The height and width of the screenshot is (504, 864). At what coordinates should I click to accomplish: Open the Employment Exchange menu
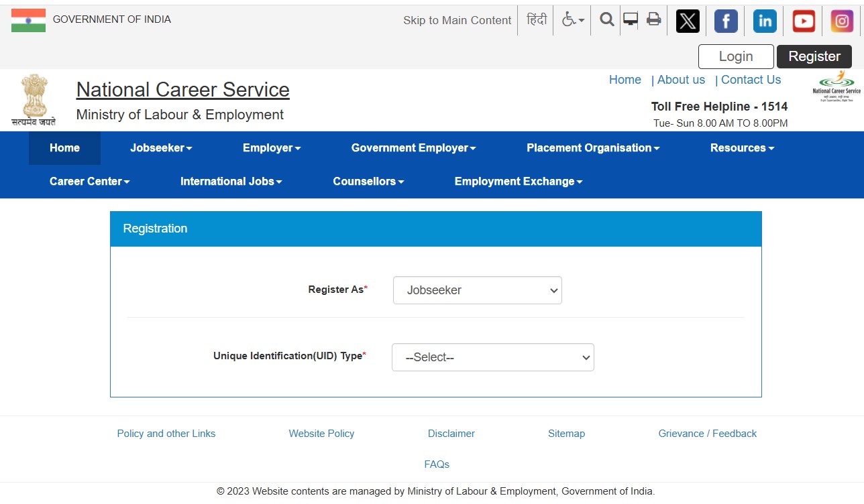pyautogui.click(x=518, y=182)
